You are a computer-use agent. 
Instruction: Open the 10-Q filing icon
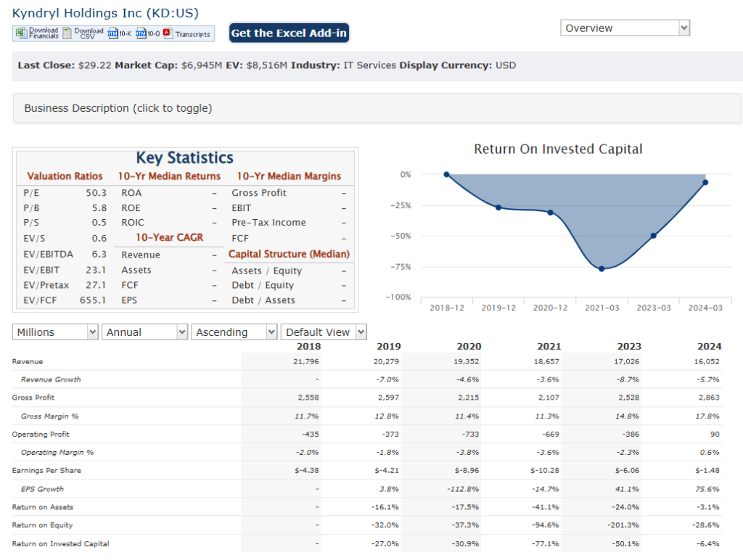(x=141, y=33)
